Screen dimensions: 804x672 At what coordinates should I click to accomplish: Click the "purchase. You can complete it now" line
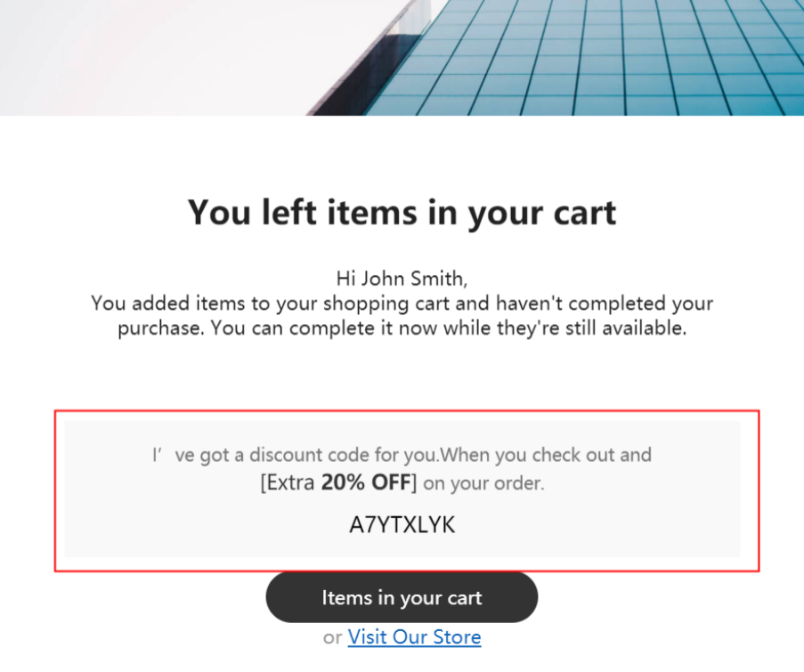pos(402,328)
